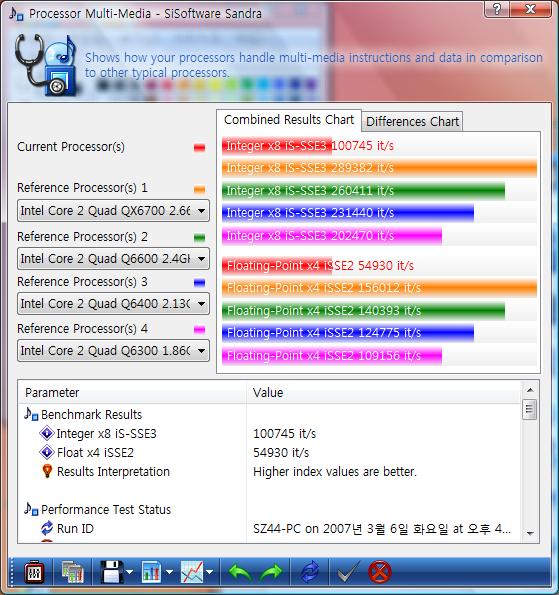The image size is (559, 595).
Task: Click the red cancel cross icon
Action: point(379,572)
